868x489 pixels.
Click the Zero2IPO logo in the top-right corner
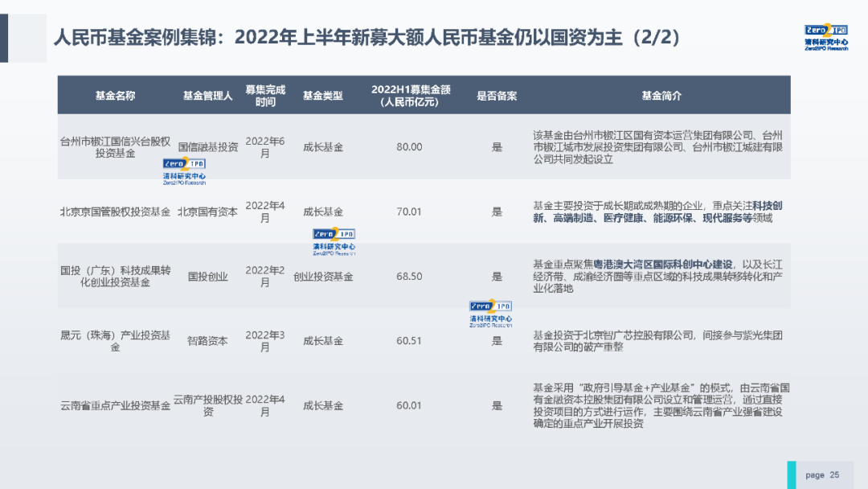click(x=825, y=37)
